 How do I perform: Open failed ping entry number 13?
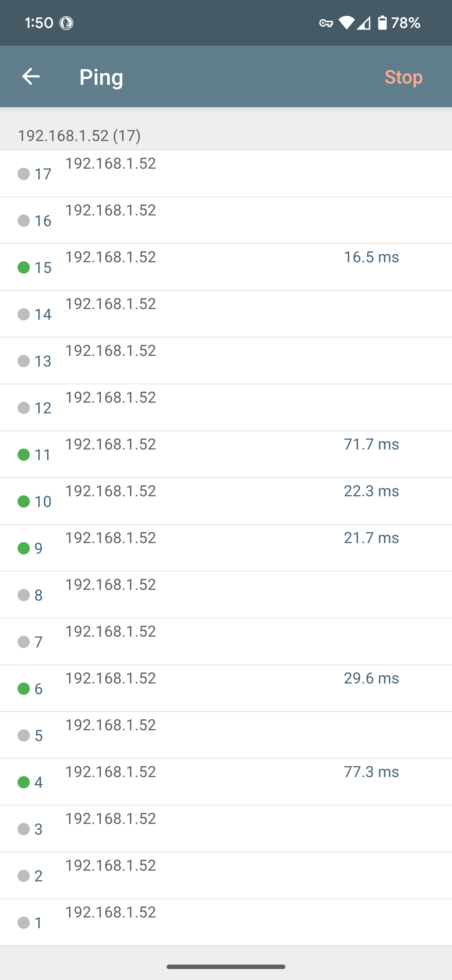click(x=226, y=361)
